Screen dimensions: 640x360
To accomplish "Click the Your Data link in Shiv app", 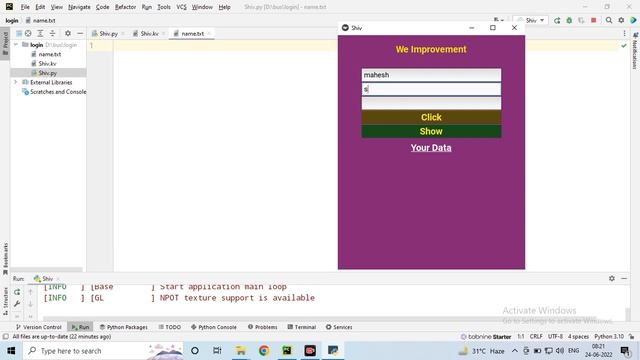I will [x=431, y=148].
